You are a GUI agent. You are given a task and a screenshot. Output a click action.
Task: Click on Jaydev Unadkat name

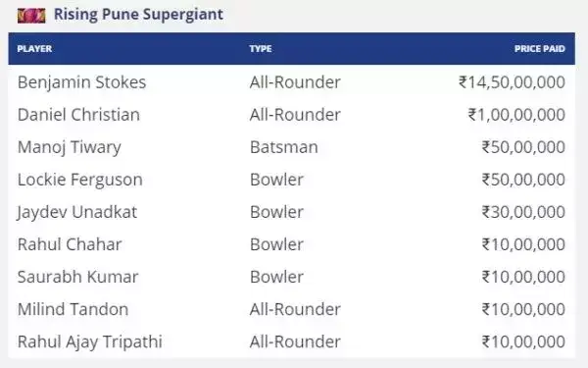76,212
